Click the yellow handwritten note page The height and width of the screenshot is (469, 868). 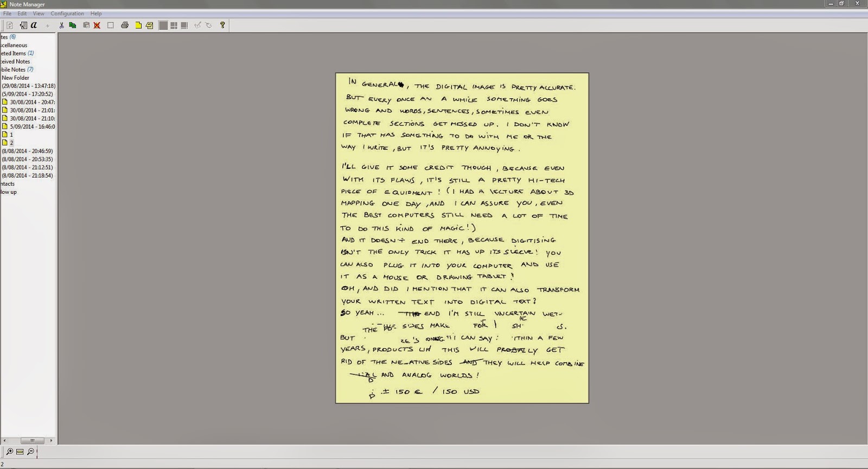pos(462,238)
